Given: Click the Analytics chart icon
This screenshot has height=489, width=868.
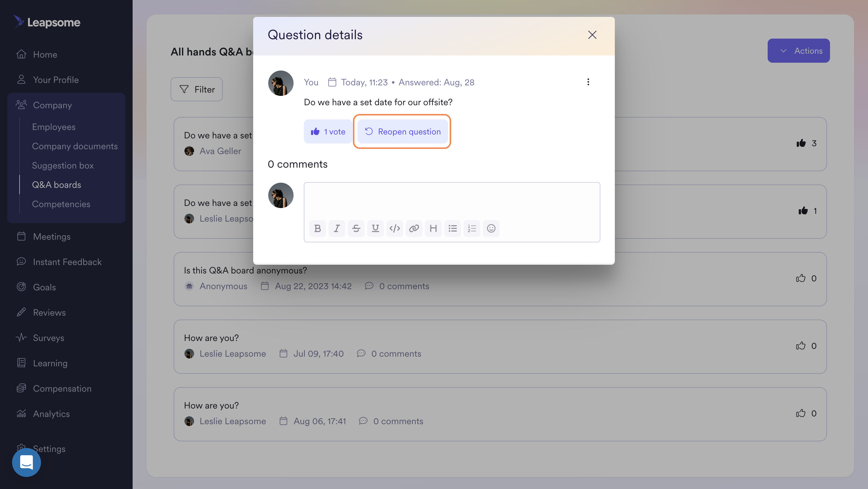Looking at the screenshot, I should click(21, 413).
